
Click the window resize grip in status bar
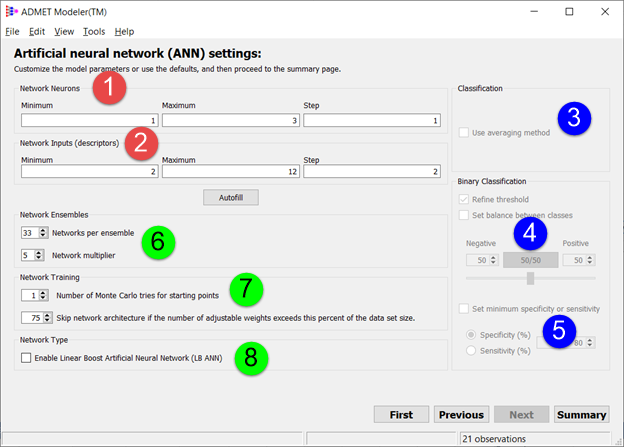619,441
